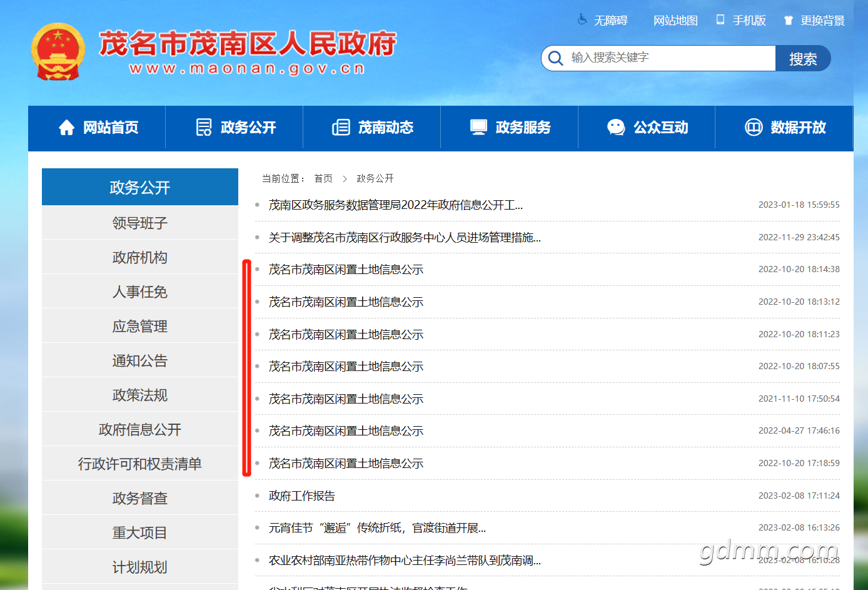The image size is (868, 590).
Task: Open 手机版 mobile version link
Action: coord(749,21)
